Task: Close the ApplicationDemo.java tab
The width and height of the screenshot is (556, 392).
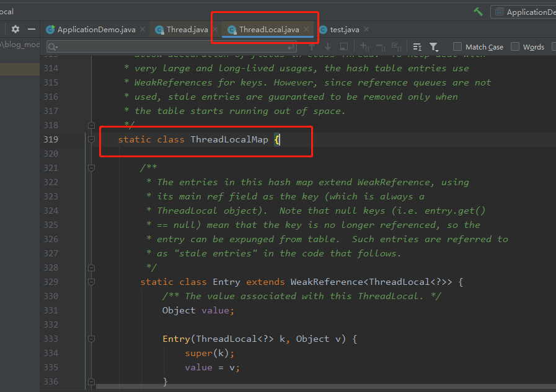Action: (143, 29)
